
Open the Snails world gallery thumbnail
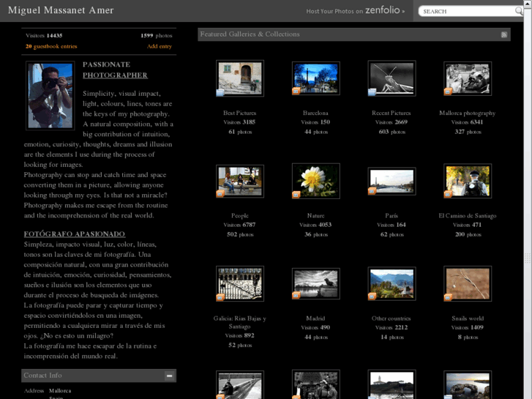click(468, 283)
